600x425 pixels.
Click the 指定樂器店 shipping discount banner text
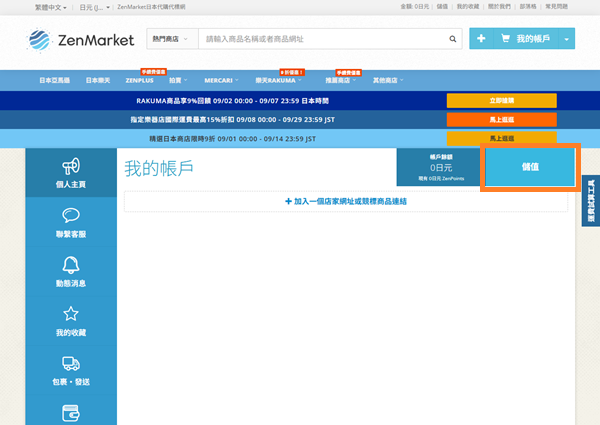233,120
